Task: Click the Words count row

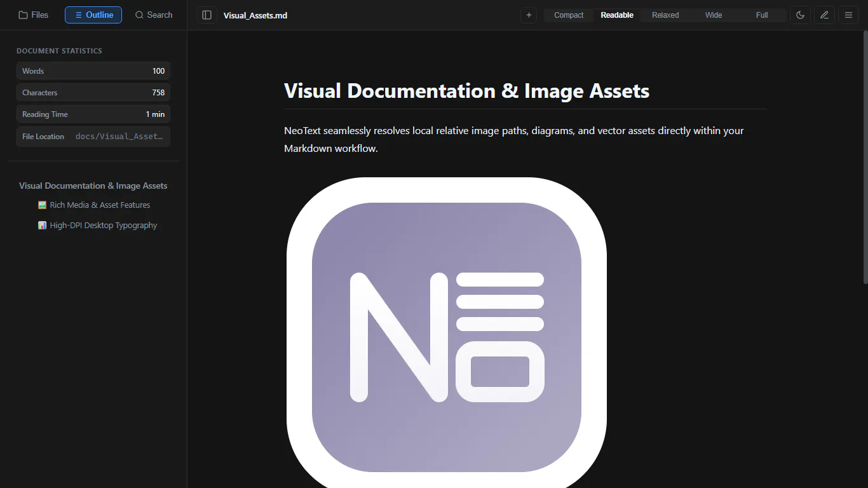Action: point(93,71)
